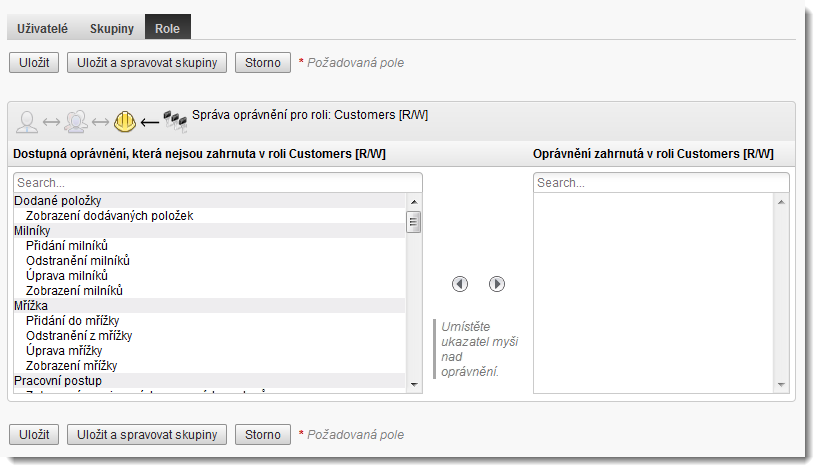Image resolution: width=820 pixels, height=472 pixels.
Task: Click bottom Uložit a spravovat skupiny button
Action: [147, 434]
